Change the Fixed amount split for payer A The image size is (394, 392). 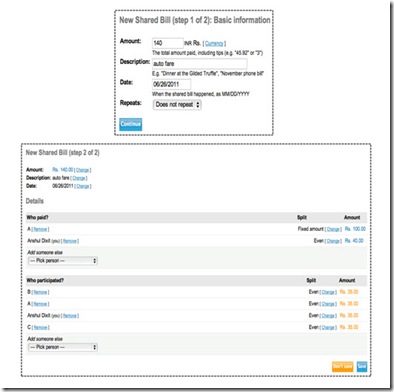(333, 229)
